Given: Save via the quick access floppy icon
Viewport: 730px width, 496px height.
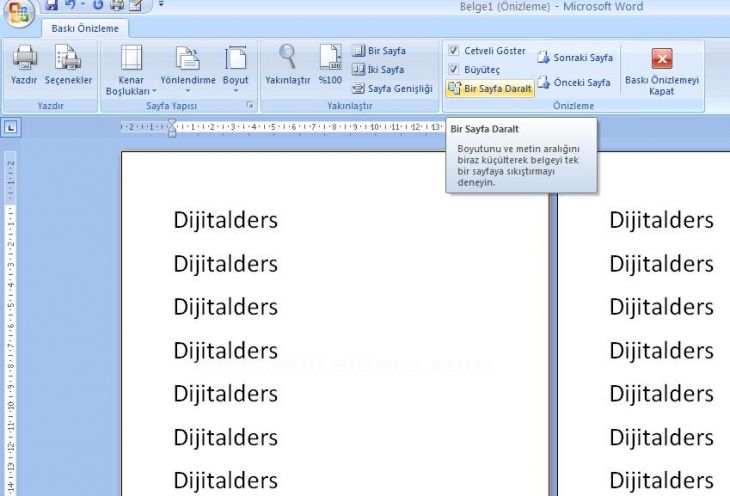Looking at the screenshot, I should coord(52,5).
